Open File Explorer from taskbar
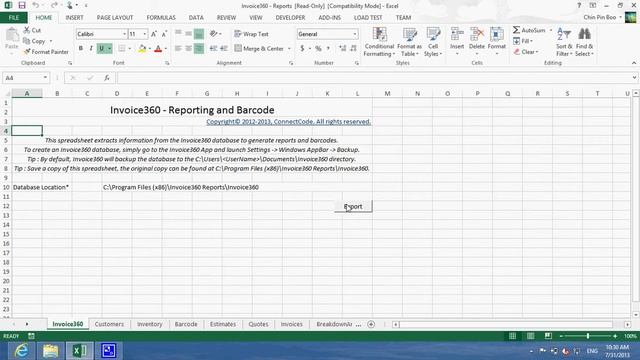The image size is (640, 360). [x=51, y=351]
